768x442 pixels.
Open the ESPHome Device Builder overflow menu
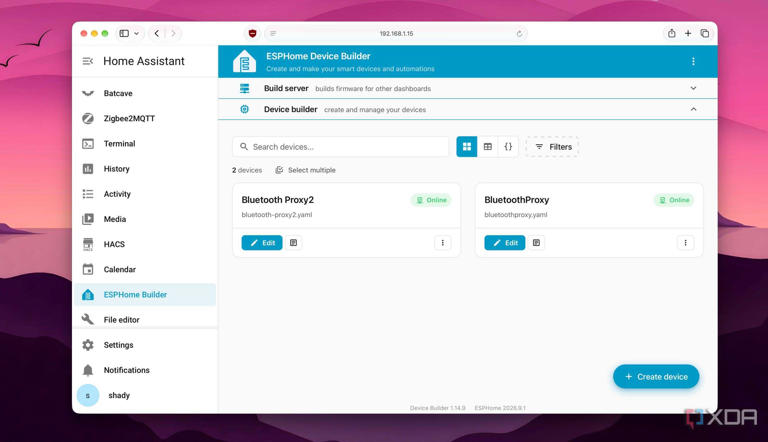coord(693,61)
